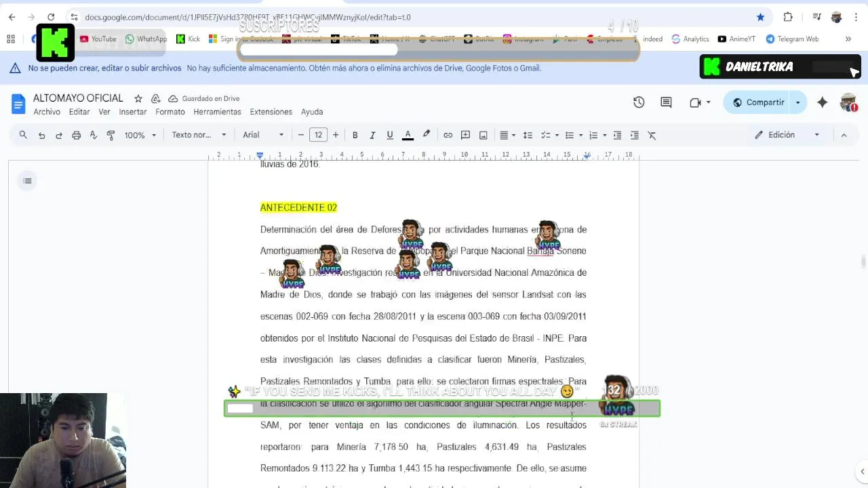Open the Extensiones menu

click(x=271, y=112)
